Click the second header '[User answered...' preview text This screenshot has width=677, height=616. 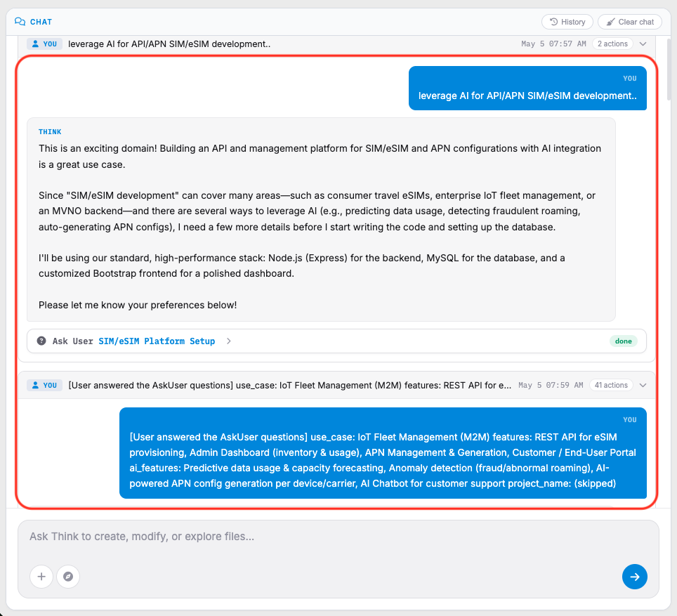point(290,385)
